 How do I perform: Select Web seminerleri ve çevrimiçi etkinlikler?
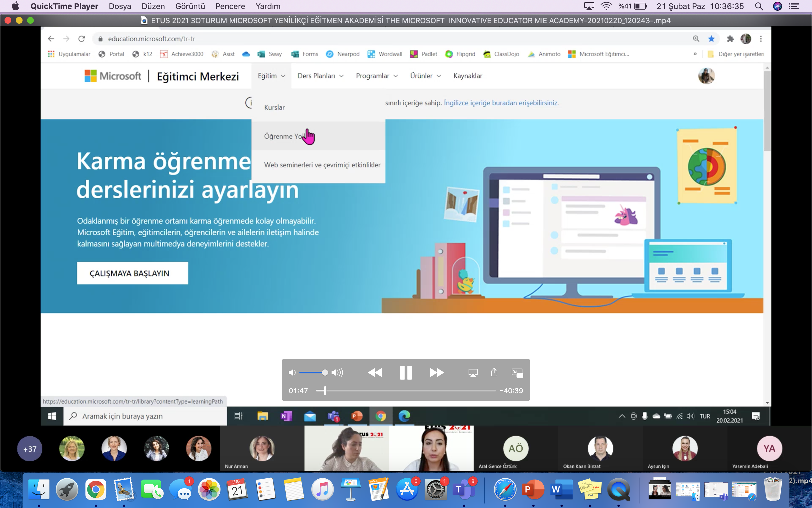[318, 165]
